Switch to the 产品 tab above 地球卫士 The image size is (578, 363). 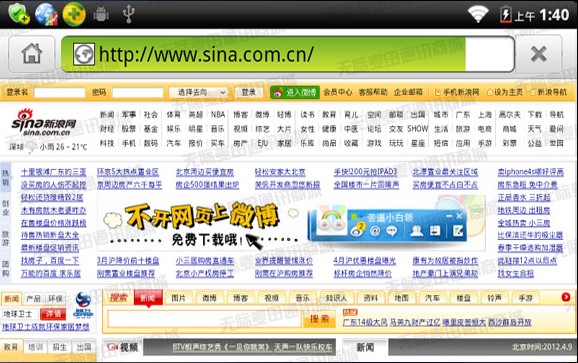coord(34,299)
